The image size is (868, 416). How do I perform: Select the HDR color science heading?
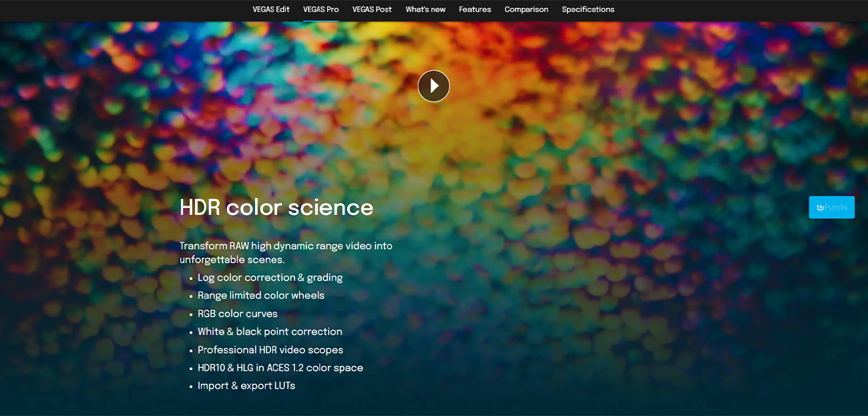click(276, 208)
